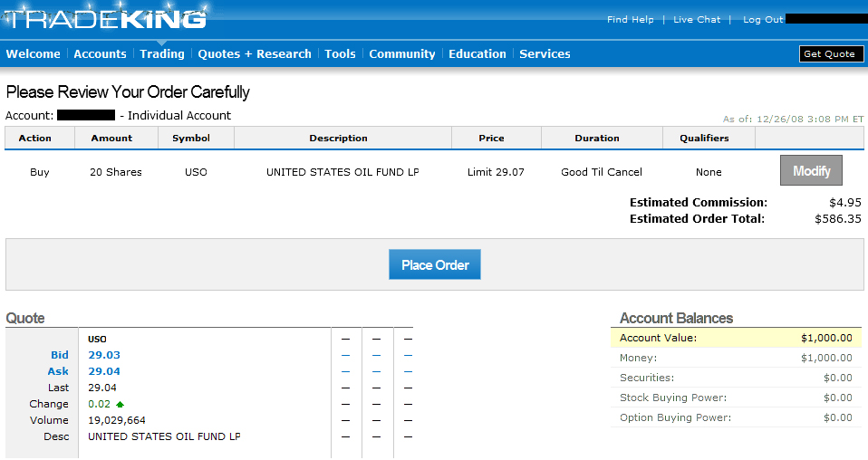The height and width of the screenshot is (460, 868).
Task: Click the Securities balance label
Action: point(647,378)
